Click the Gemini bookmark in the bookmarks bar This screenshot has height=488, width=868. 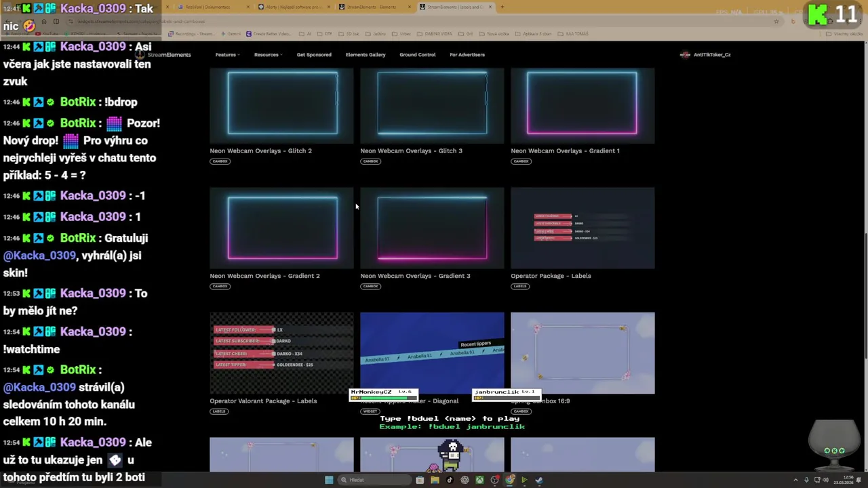(231, 34)
